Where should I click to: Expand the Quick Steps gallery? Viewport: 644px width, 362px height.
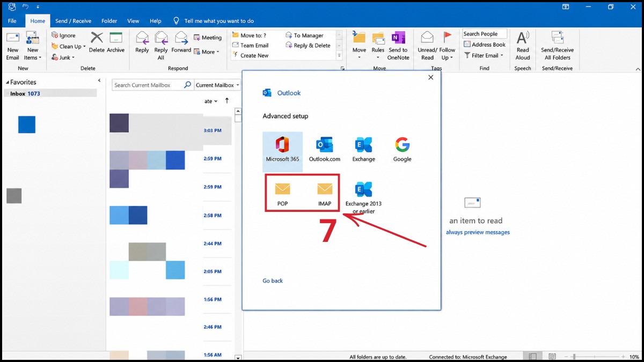tap(339, 55)
